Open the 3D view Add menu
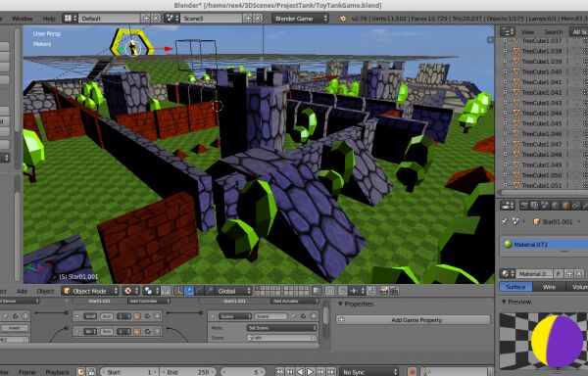 pyautogui.click(x=22, y=291)
